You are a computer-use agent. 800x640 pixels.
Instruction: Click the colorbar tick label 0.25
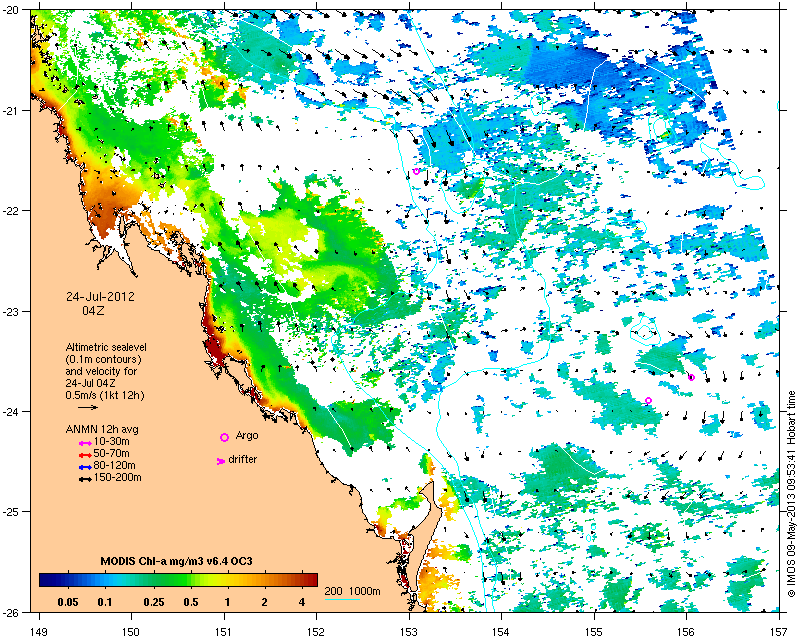tap(154, 602)
